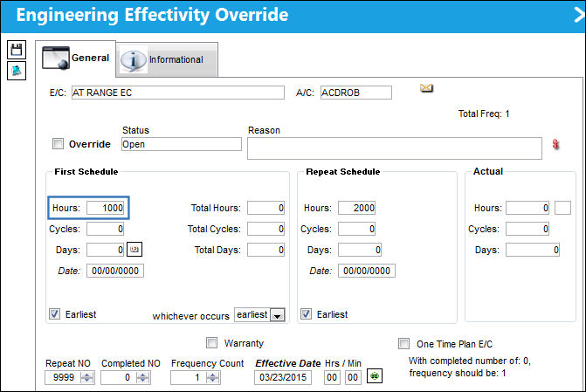586x392 pixels.
Task: Open the calendar icon next to First Schedule Days
Action: [134, 249]
